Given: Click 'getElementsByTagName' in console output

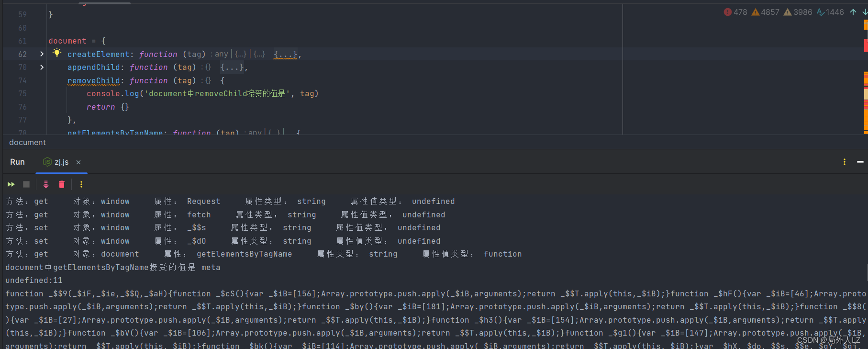Looking at the screenshot, I should [244, 254].
